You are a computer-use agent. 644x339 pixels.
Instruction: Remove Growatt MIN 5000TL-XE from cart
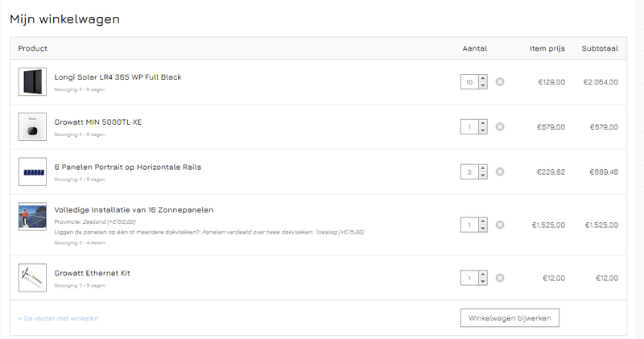(500, 126)
